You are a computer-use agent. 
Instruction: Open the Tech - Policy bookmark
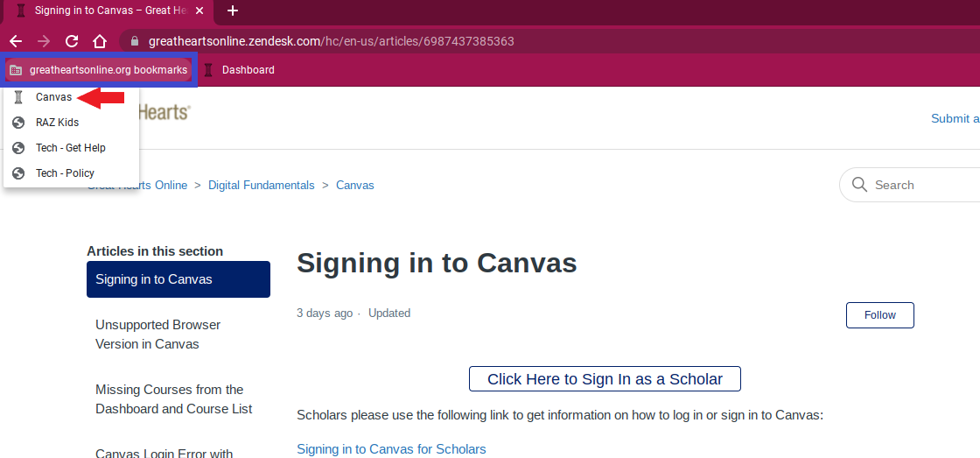(65, 173)
